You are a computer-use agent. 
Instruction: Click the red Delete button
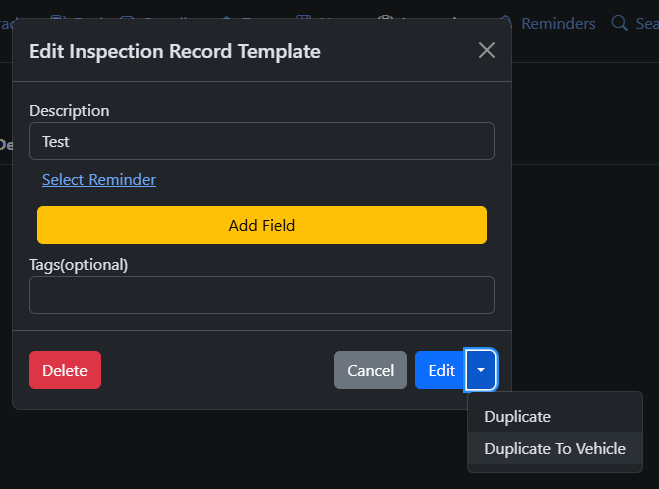pyautogui.click(x=65, y=370)
